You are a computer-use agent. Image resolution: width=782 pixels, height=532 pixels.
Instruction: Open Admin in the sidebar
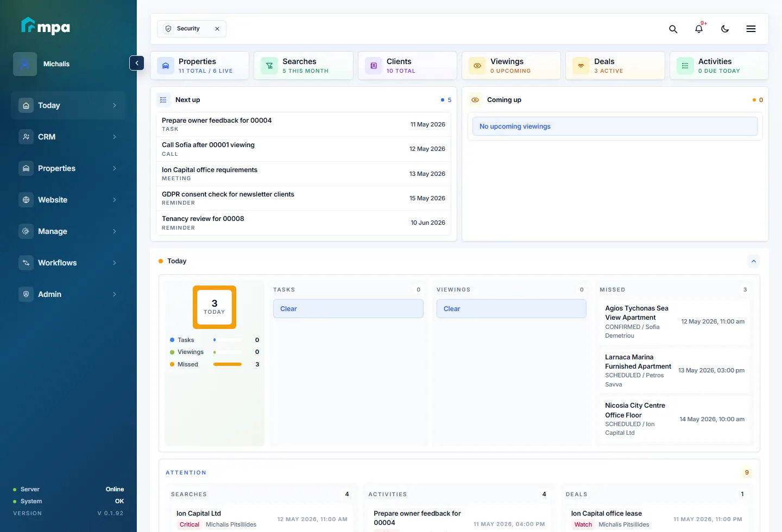(x=68, y=294)
